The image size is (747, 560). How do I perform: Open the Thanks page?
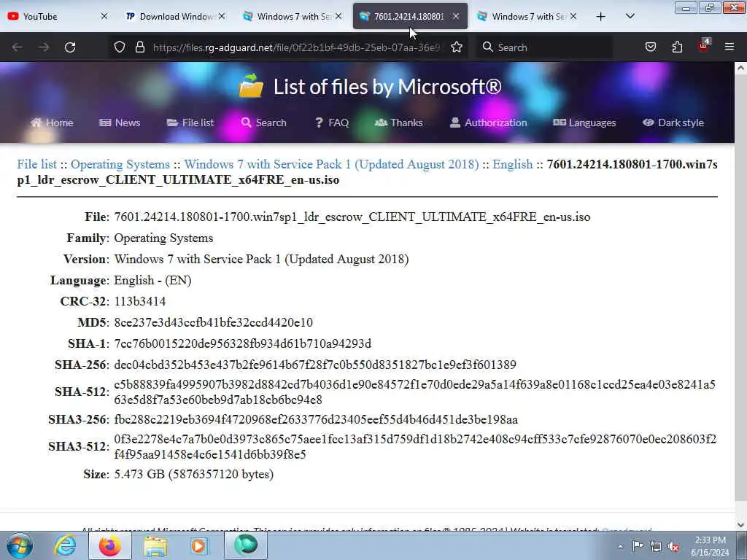pyautogui.click(x=399, y=122)
